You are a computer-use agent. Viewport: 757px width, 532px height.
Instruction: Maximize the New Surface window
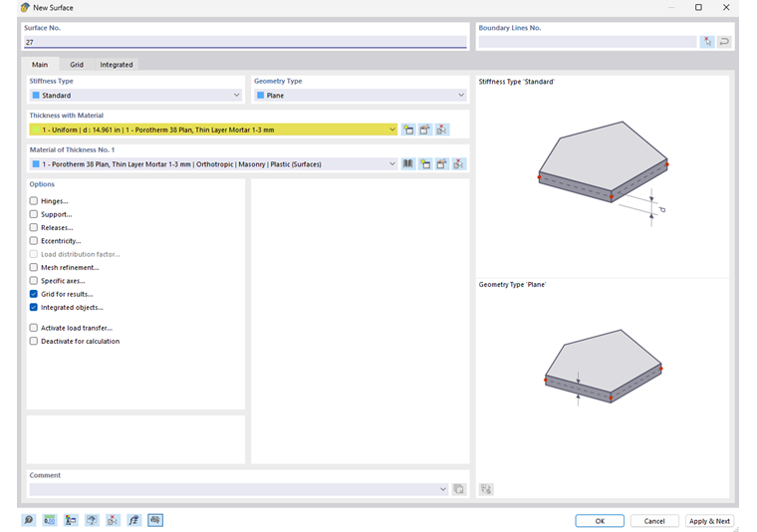click(698, 7)
